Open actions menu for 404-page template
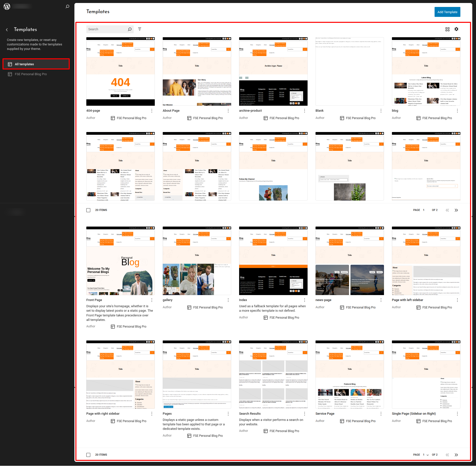 point(152,111)
